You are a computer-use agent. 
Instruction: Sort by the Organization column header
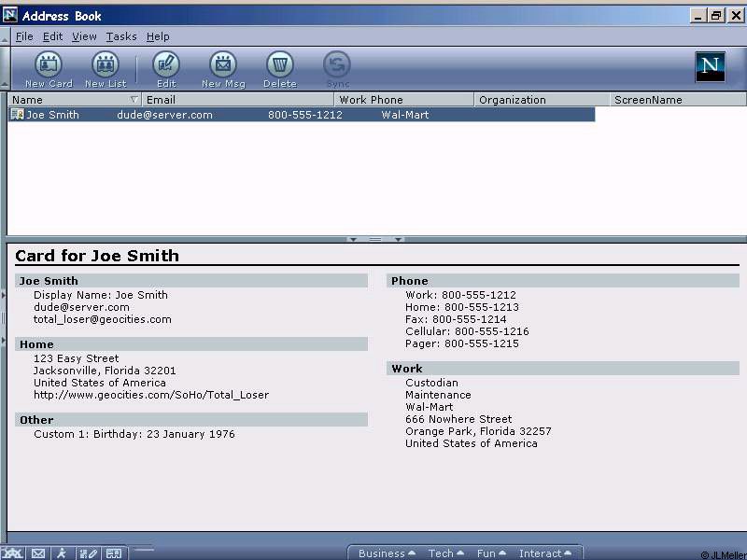(x=543, y=100)
